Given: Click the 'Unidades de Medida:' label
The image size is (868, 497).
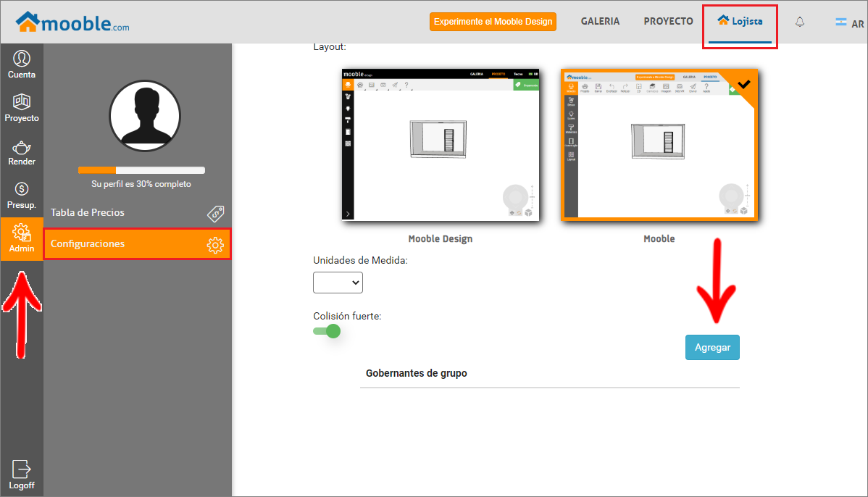Looking at the screenshot, I should (x=360, y=260).
